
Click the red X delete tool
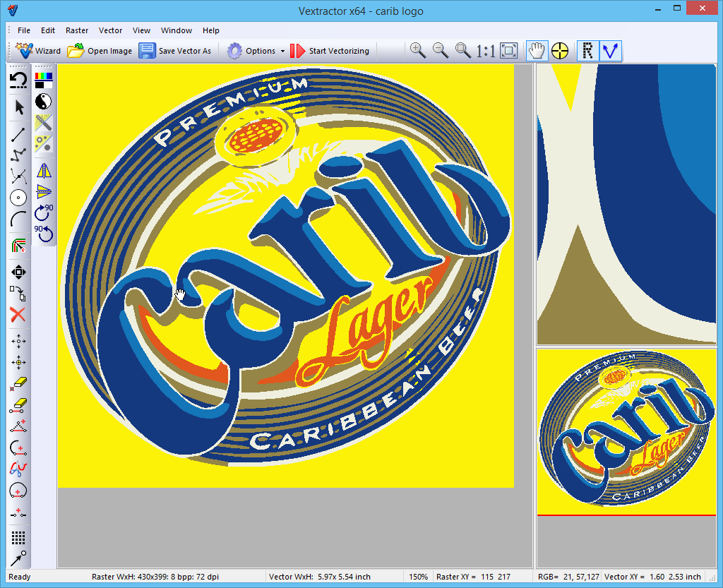pyautogui.click(x=18, y=315)
